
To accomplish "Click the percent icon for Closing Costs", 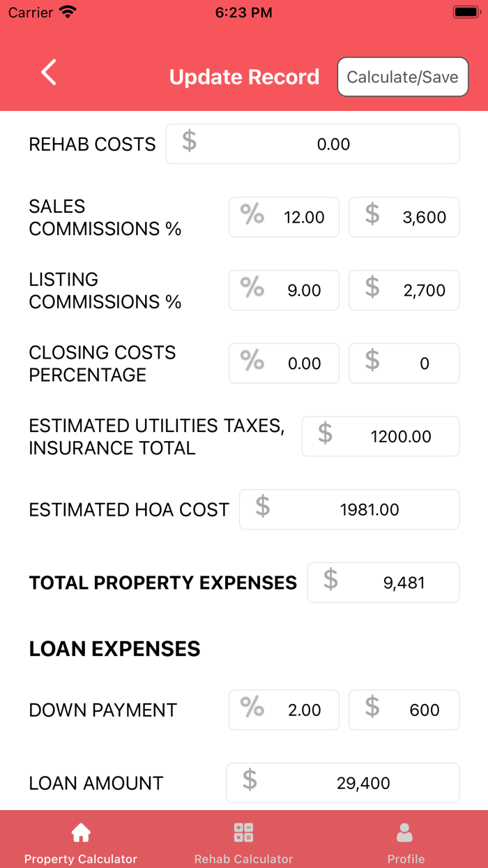I will [x=251, y=363].
